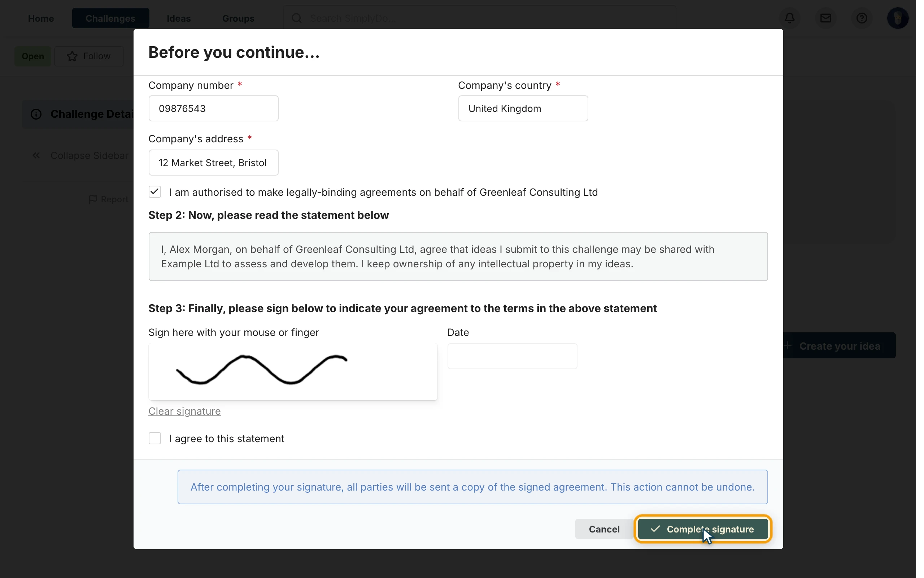Click the Step 3 heading text
The width and height of the screenshot is (924, 578).
coord(402,308)
